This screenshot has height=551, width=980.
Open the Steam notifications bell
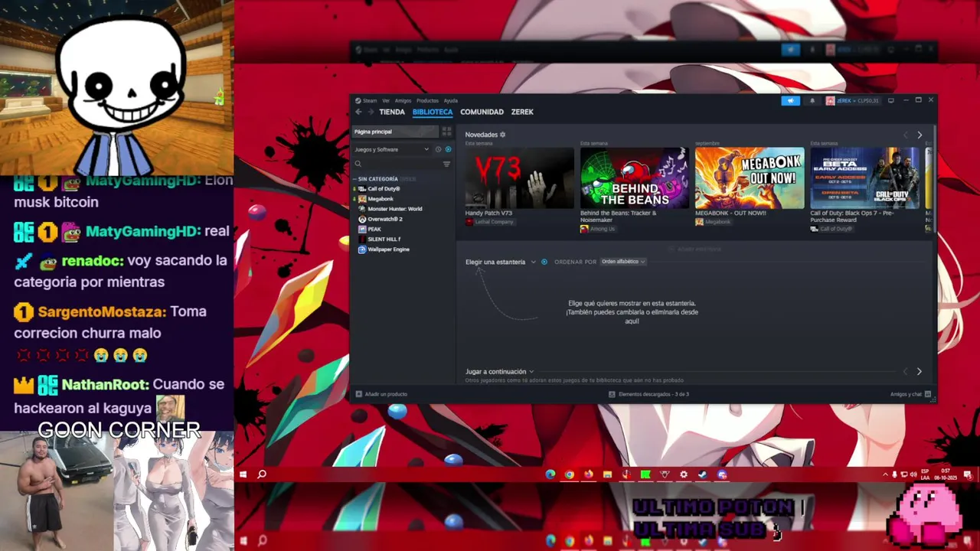click(x=812, y=100)
